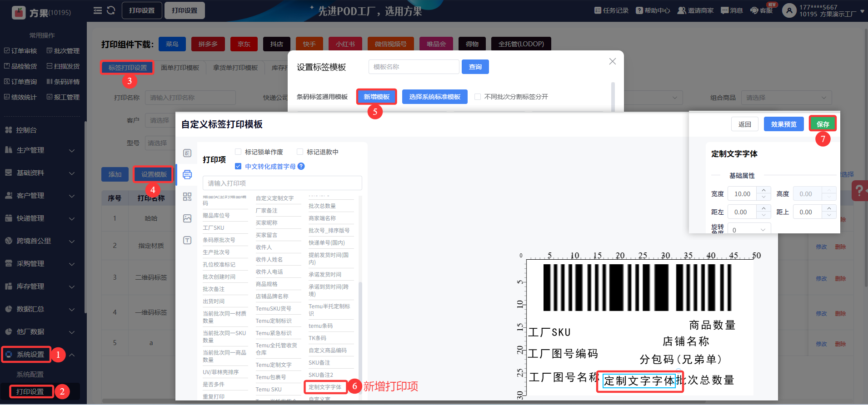Viewport: 868px width, 405px height.
Task: Open 订单审核 shortcut in the sidebar
Action: point(20,51)
